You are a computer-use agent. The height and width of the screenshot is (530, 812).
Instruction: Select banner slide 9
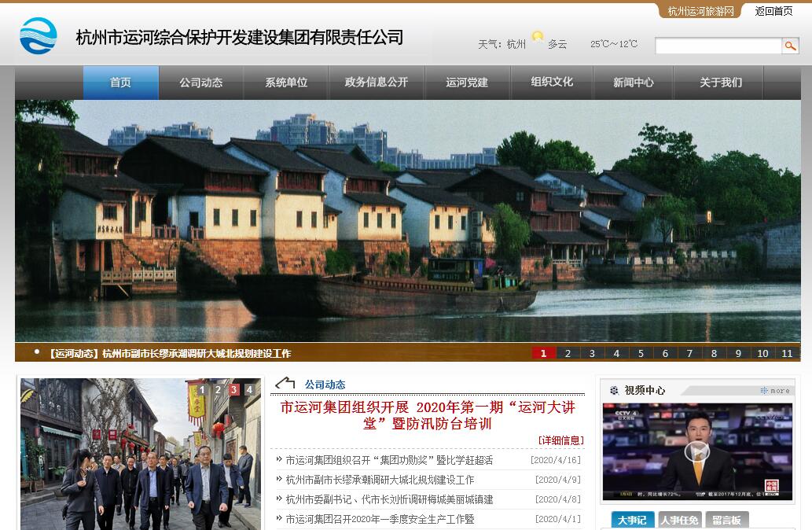click(x=738, y=353)
